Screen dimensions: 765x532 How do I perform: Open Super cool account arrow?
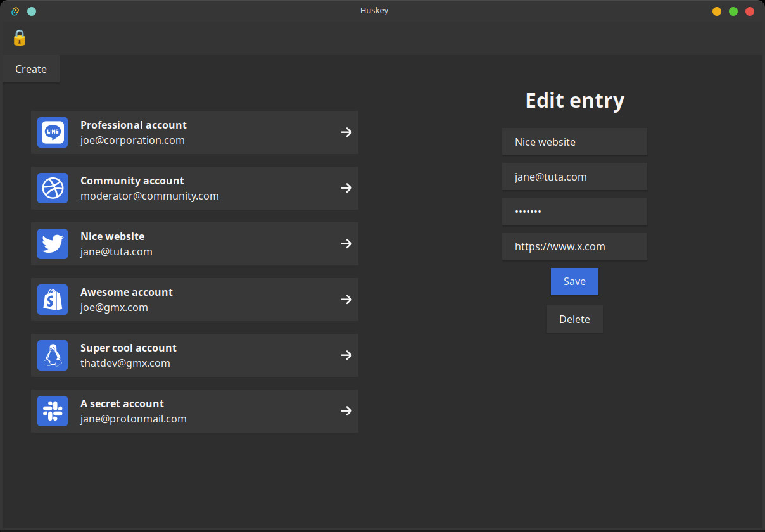pos(346,355)
